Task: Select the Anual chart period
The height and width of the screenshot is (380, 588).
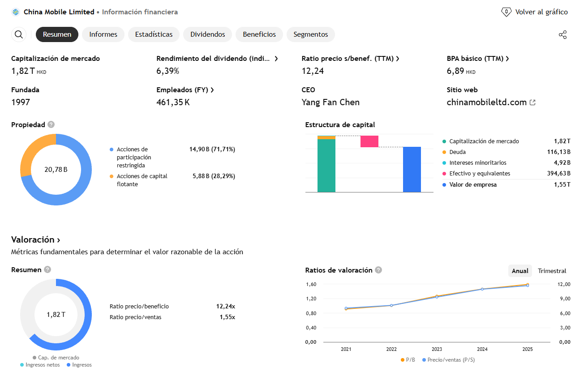Action: (x=520, y=271)
